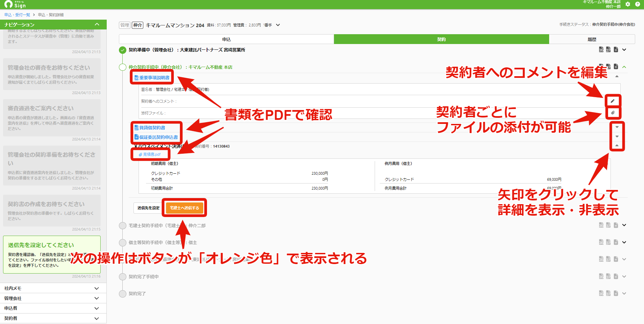This screenshot has width=644, height=324.
Task: Switch to the 履歴 tab
Action: pyautogui.click(x=592, y=39)
